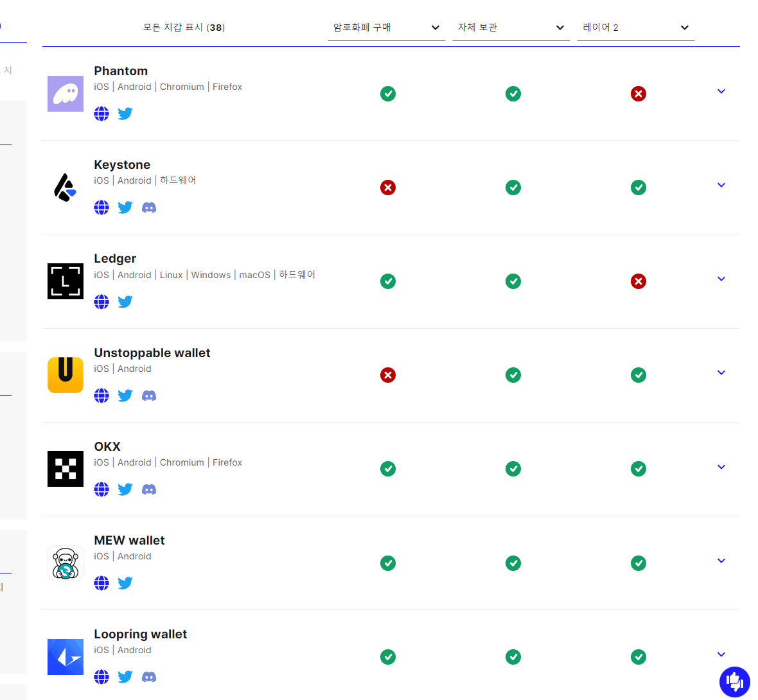The image size is (758, 700).
Task: Click Keystone platforms text with 하드웨어
Action: (145, 180)
